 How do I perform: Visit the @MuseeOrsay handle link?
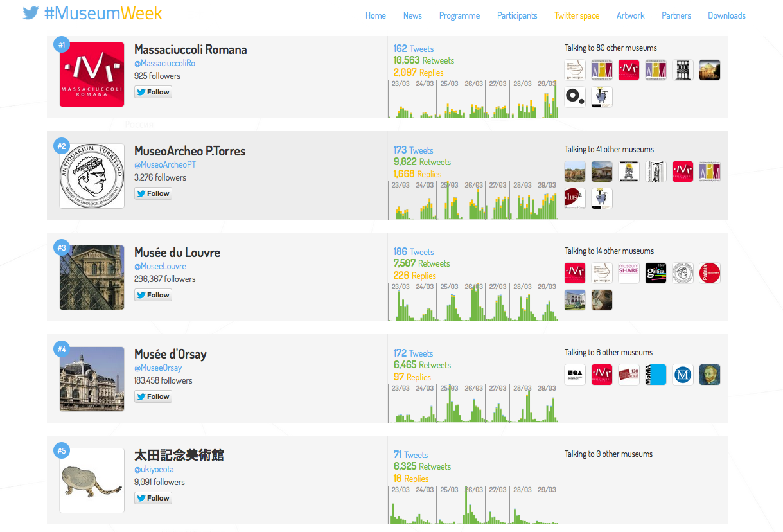(x=158, y=368)
